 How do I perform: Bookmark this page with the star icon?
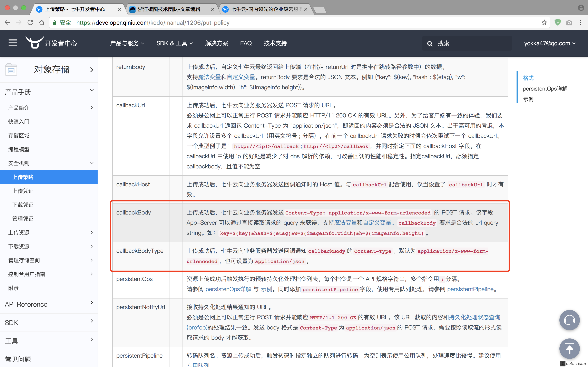[544, 23]
